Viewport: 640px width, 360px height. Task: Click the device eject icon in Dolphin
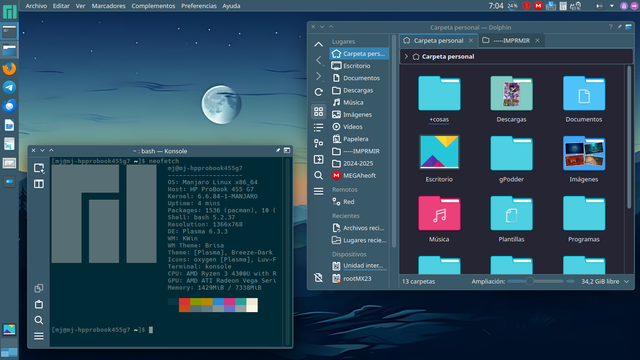[318, 278]
